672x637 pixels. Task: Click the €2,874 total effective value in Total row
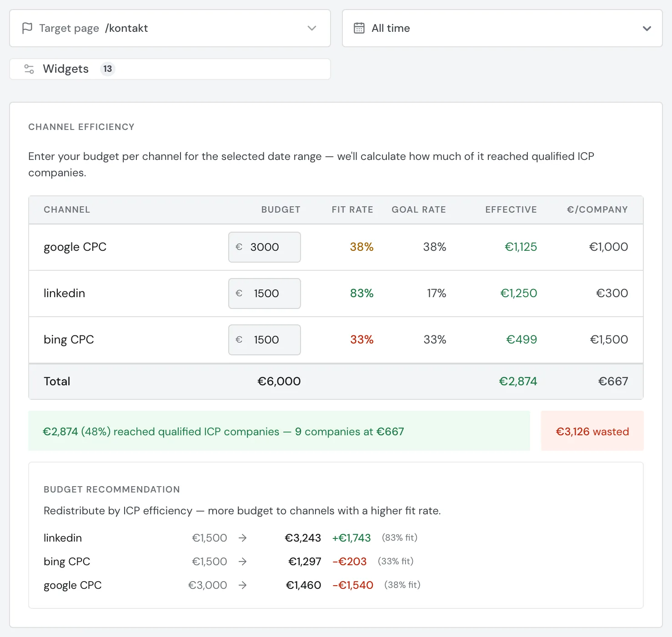coord(518,382)
